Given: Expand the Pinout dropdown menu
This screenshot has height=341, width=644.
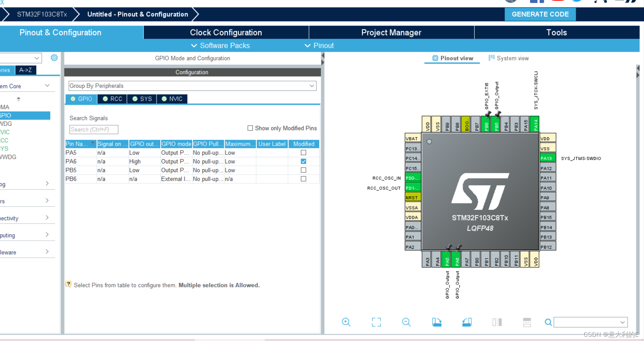Looking at the screenshot, I should point(319,45).
